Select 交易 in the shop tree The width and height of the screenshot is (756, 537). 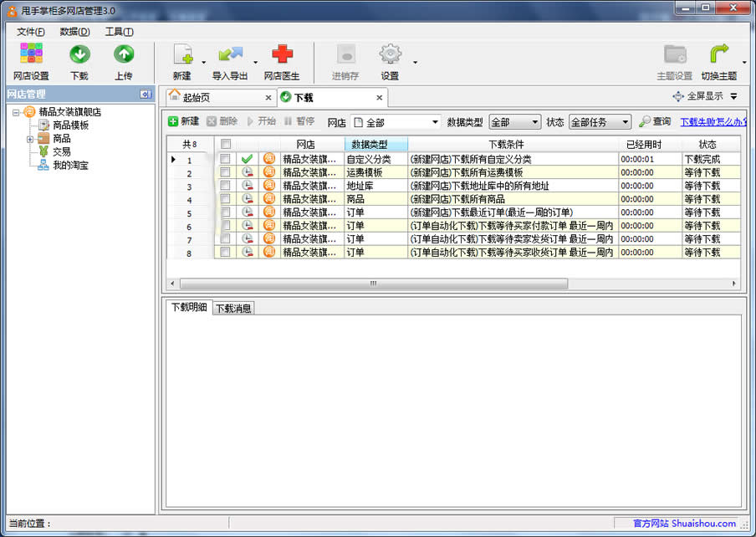tap(61, 152)
